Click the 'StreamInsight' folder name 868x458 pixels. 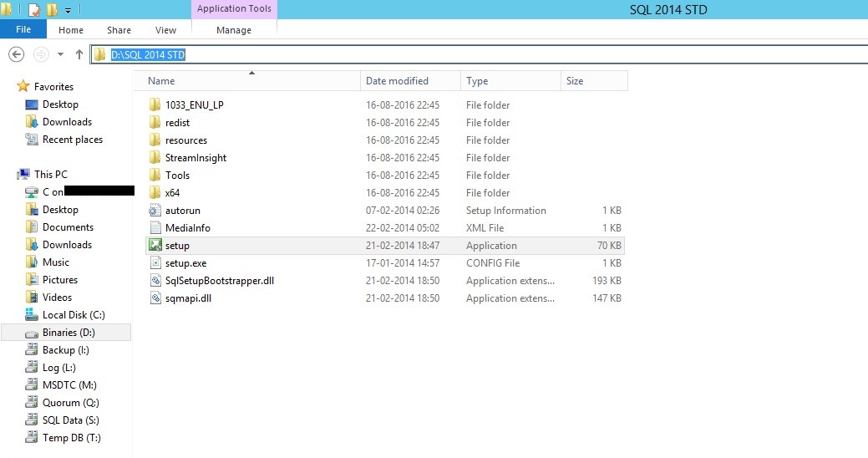pos(196,158)
